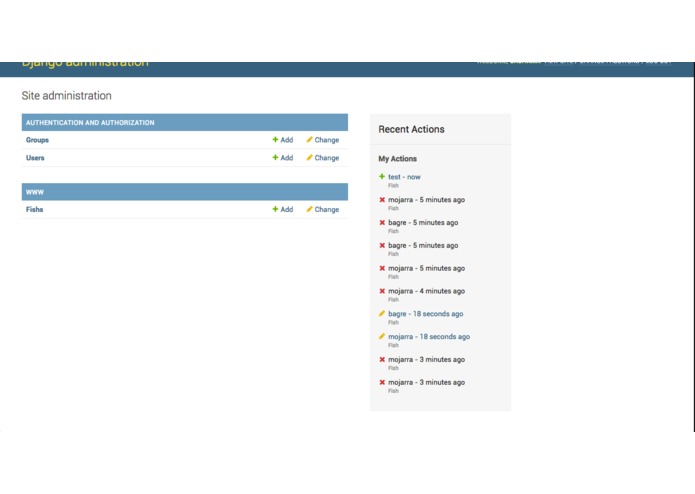Image resolution: width=695 pixels, height=494 pixels.
Task: Open recent action 'test - now'
Action: [x=404, y=177]
